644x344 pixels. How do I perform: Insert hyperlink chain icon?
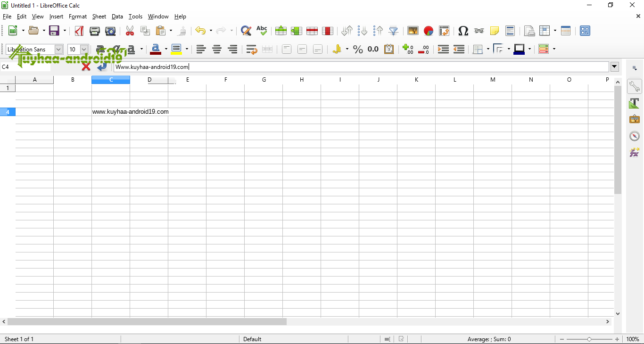(x=479, y=31)
